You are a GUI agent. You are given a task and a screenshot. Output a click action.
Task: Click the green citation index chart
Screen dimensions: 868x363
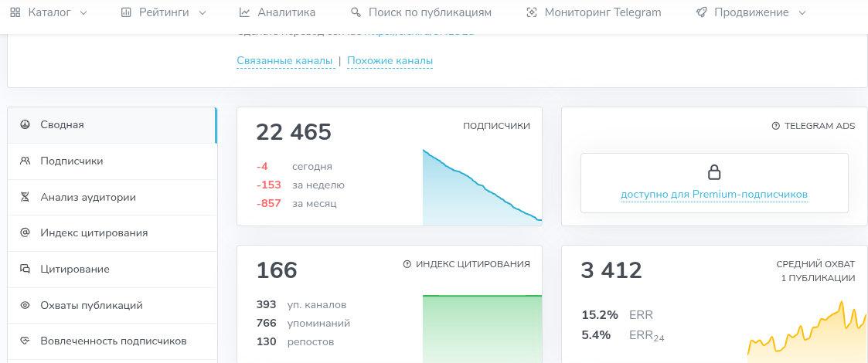(482, 329)
